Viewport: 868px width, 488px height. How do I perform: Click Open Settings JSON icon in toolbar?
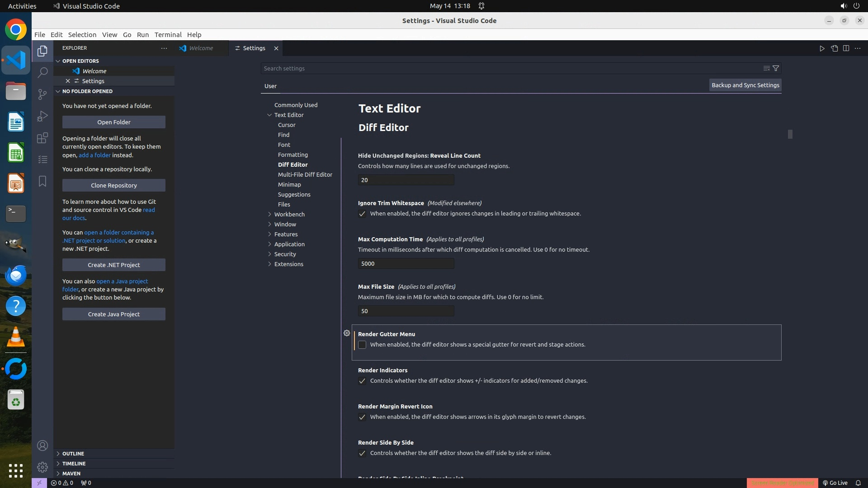coord(834,48)
